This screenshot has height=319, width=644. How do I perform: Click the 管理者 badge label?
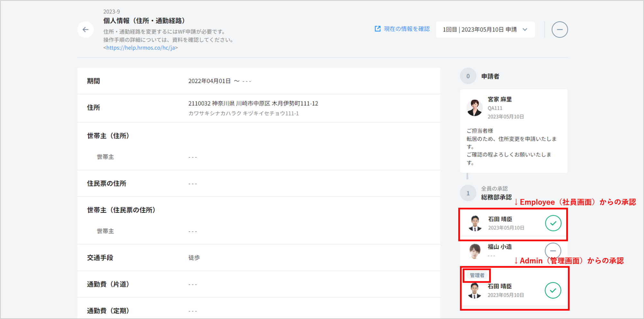[x=477, y=275]
